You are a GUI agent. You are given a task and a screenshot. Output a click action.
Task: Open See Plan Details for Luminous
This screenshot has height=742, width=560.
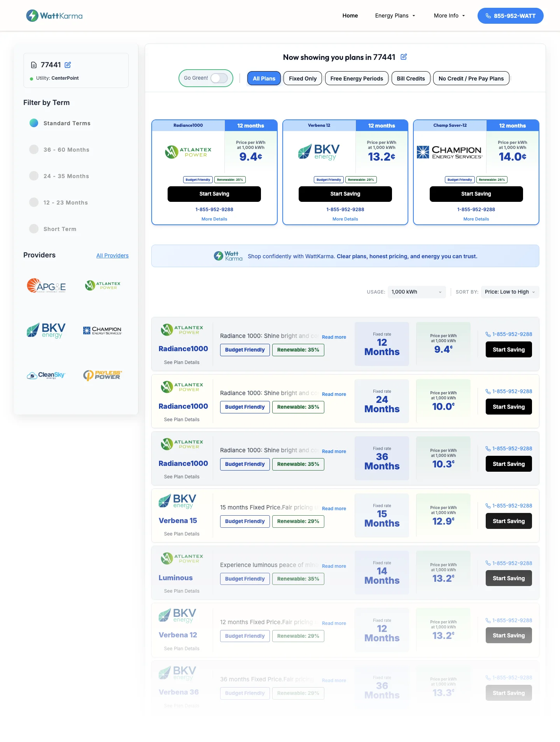(182, 591)
